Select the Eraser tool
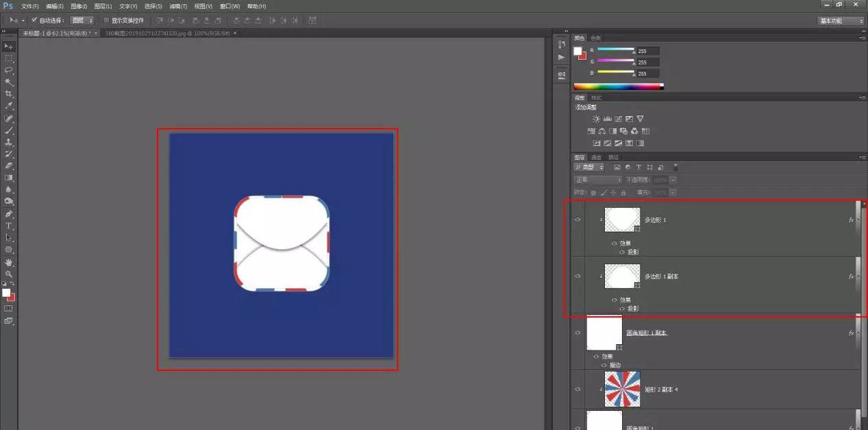 pyautogui.click(x=9, y=165)
